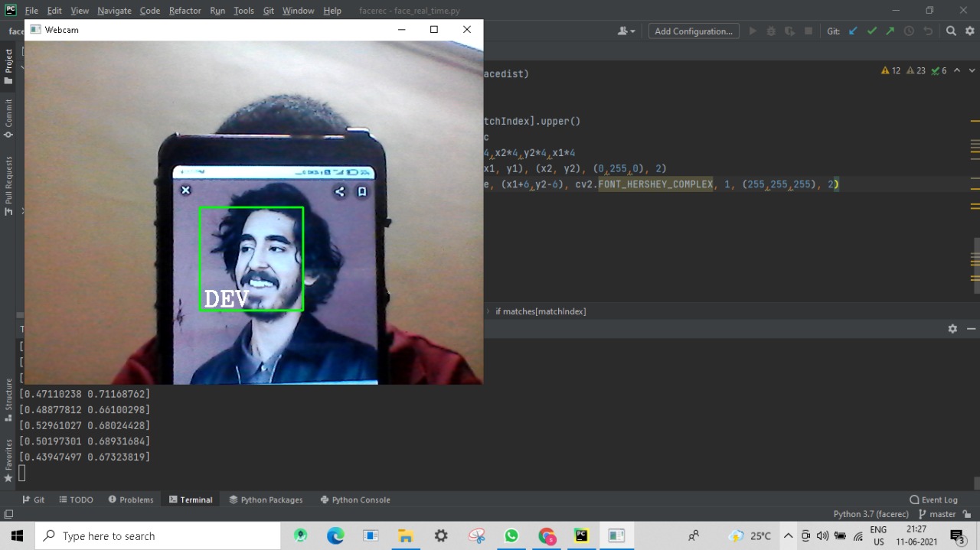Open the Navigate menu
The image size is (980, 550).
[114, 11]
